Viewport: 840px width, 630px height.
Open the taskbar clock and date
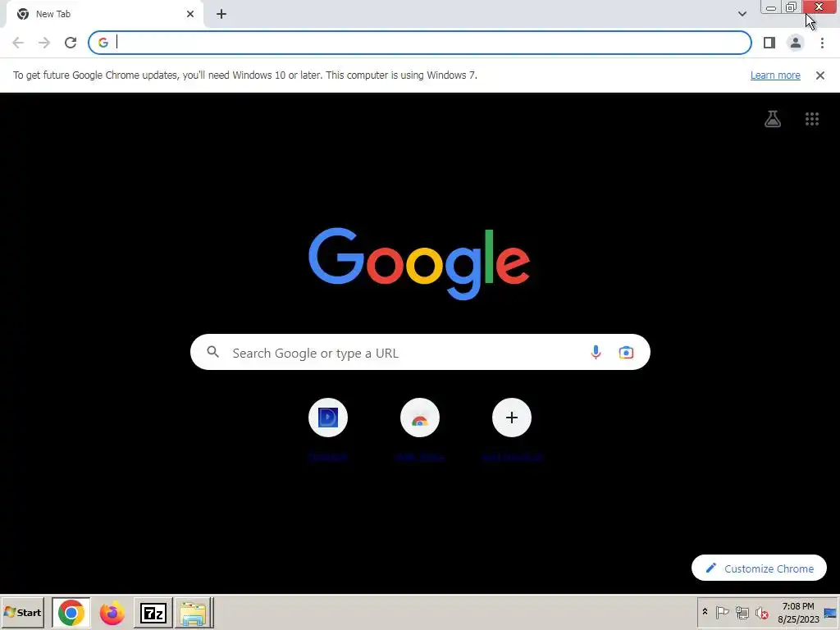798,613
